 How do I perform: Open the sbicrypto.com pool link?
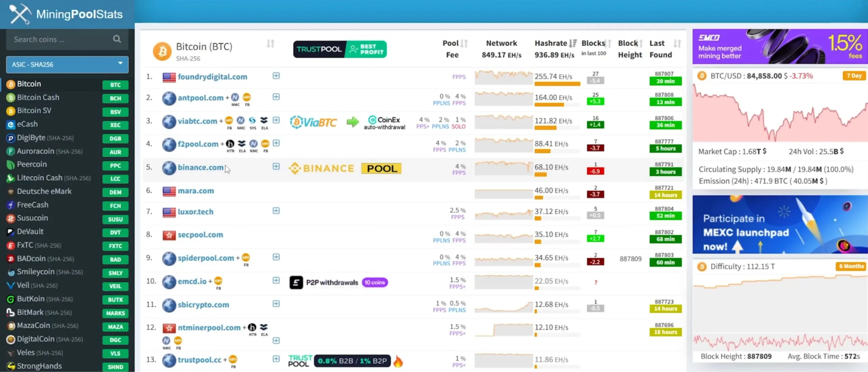point(203,305)
